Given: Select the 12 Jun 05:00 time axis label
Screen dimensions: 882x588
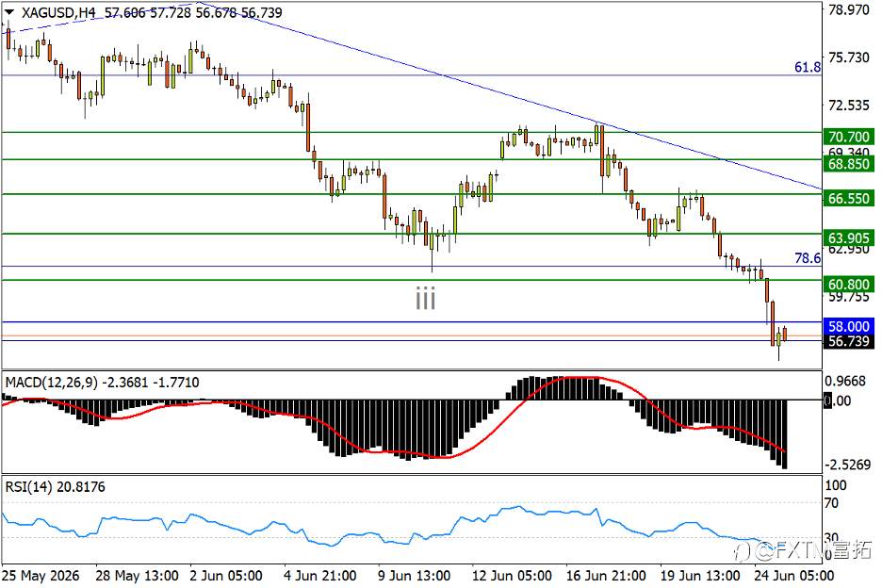Looking at the screenshot, I should 512,576.
